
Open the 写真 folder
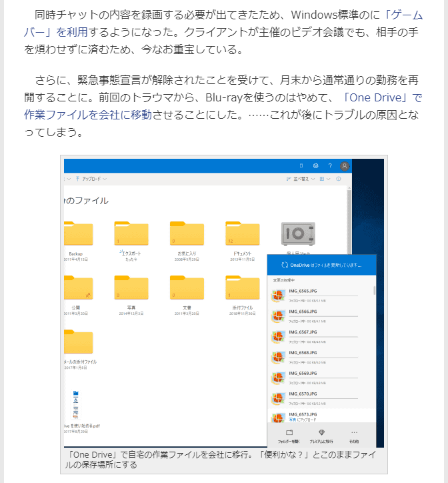(131, 288)
